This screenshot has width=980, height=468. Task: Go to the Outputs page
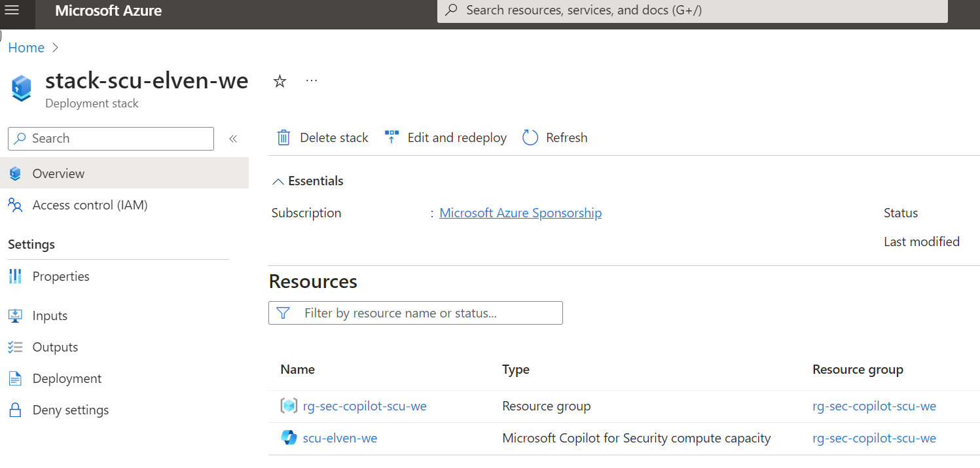[124, 347]
